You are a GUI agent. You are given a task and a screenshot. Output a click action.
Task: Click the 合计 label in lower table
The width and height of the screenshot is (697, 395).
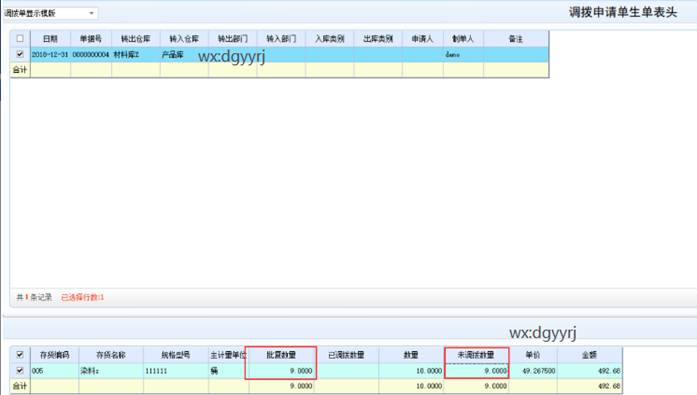(20, 386)
